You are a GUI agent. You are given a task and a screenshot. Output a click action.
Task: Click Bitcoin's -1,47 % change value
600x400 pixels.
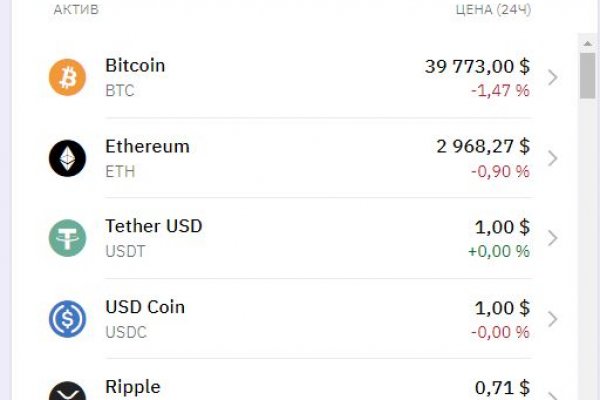tap(500, 91)
